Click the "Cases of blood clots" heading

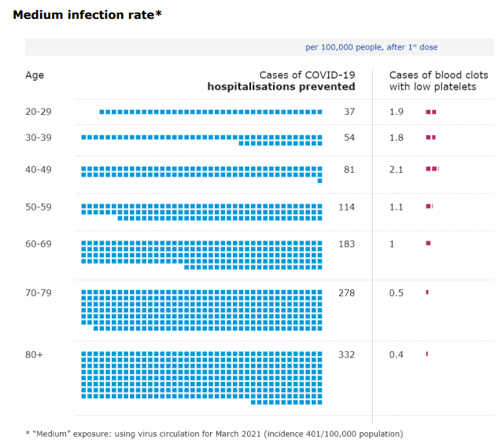pos(438,75)
